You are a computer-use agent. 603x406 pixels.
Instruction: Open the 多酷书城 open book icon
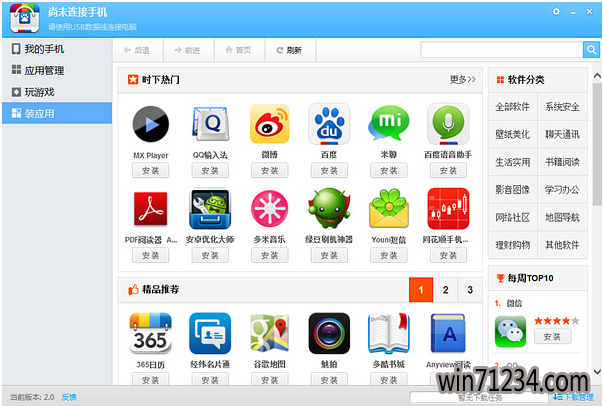[x=388, y=333]
